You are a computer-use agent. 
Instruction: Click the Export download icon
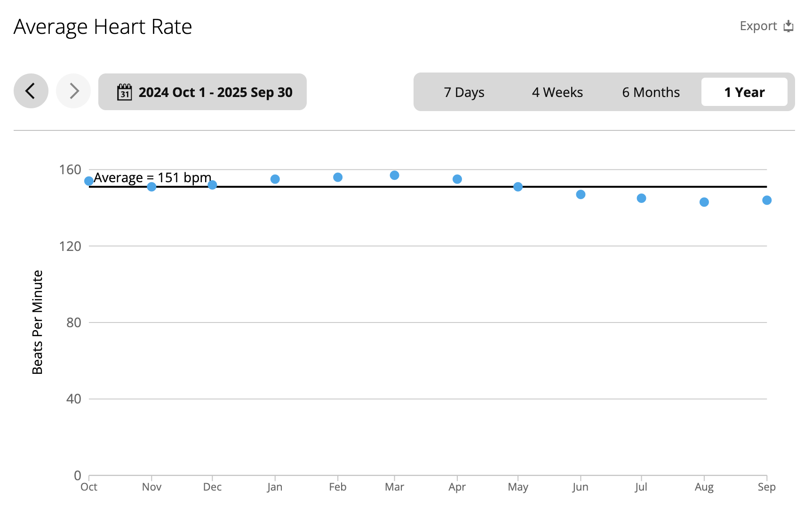coord(788,26)
